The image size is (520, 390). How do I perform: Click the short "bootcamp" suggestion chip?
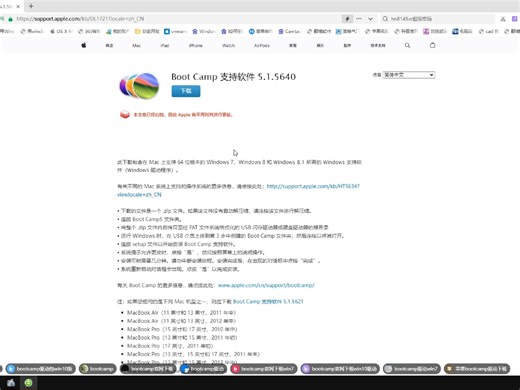click(98, 369)
